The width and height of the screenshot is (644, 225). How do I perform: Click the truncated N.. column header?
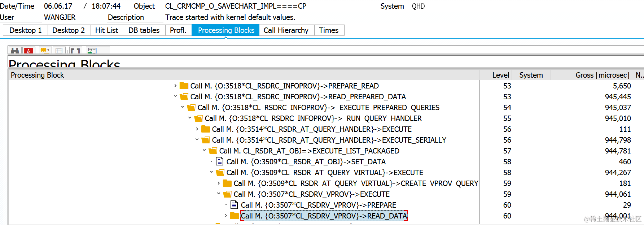point(639,75)
